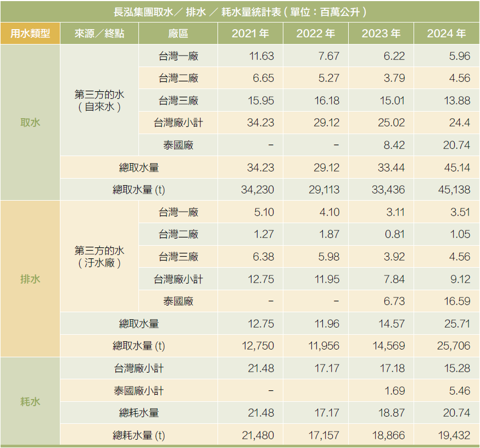The image size is (480, 448).
Task: Select the value 15.01
Action: click(x=392, y=101)
